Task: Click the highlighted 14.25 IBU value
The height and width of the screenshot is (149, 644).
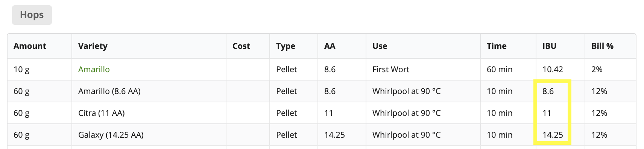Action: [x=553, y=135]
